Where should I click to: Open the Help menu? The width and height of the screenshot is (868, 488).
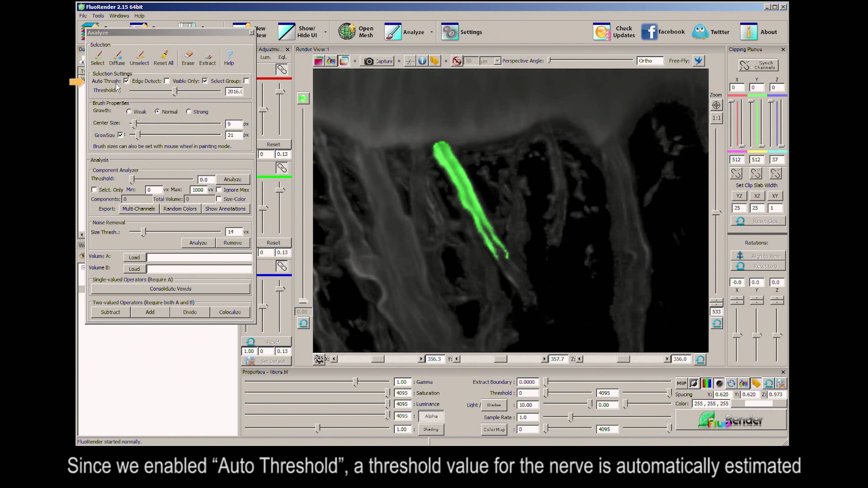tap(139, 16)
